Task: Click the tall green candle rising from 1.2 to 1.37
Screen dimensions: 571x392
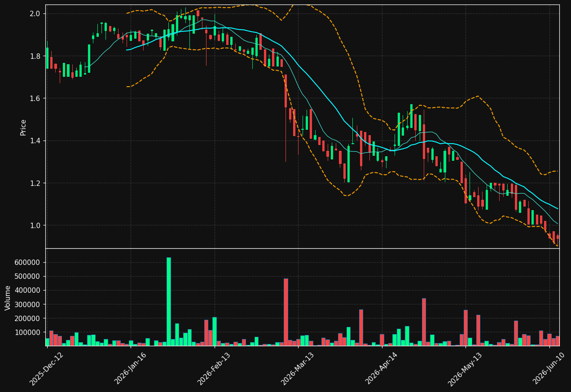Action: [348, 164]
